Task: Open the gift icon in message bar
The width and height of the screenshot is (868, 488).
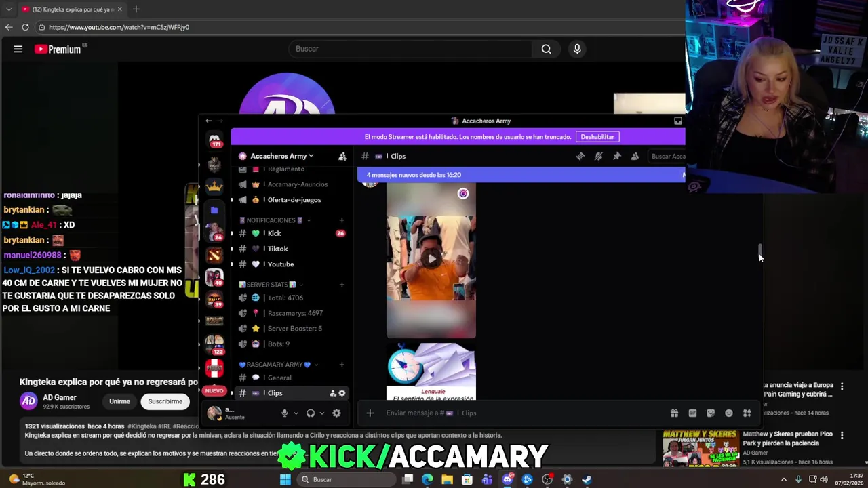Action: pyautogui.click(x=674, y=413)
